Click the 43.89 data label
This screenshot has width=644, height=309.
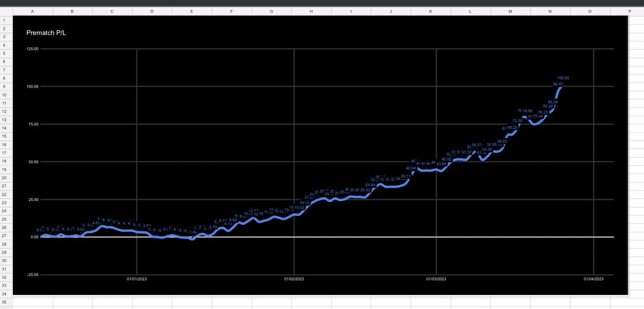click(x=442, y=163)
